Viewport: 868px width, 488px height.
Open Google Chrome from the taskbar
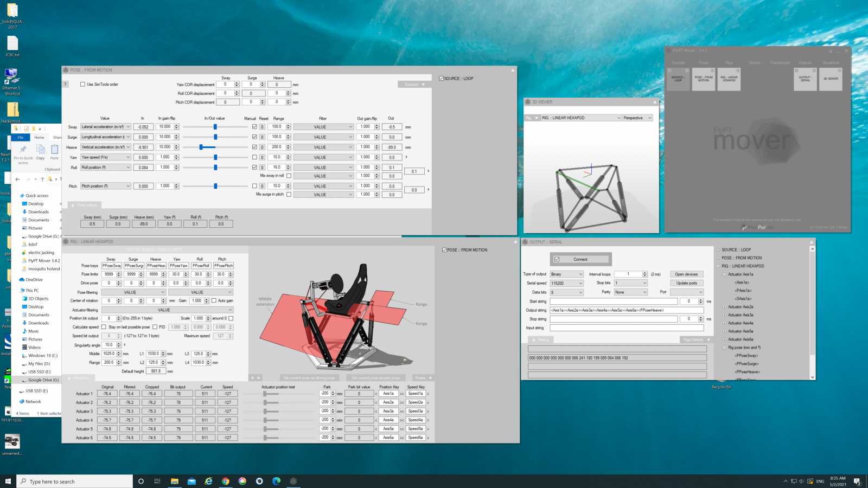coord(225,481)
